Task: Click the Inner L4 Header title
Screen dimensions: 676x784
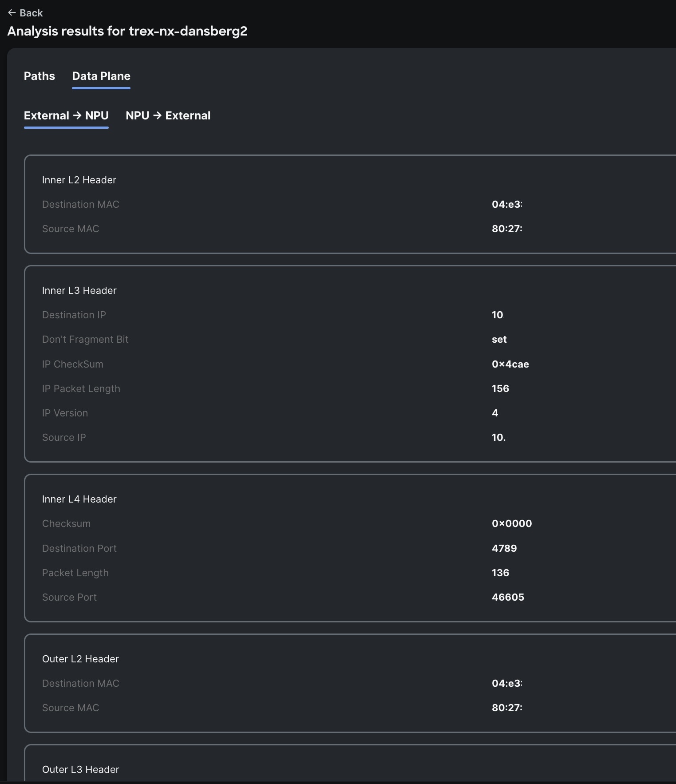Action: click(x=79, y=499)
